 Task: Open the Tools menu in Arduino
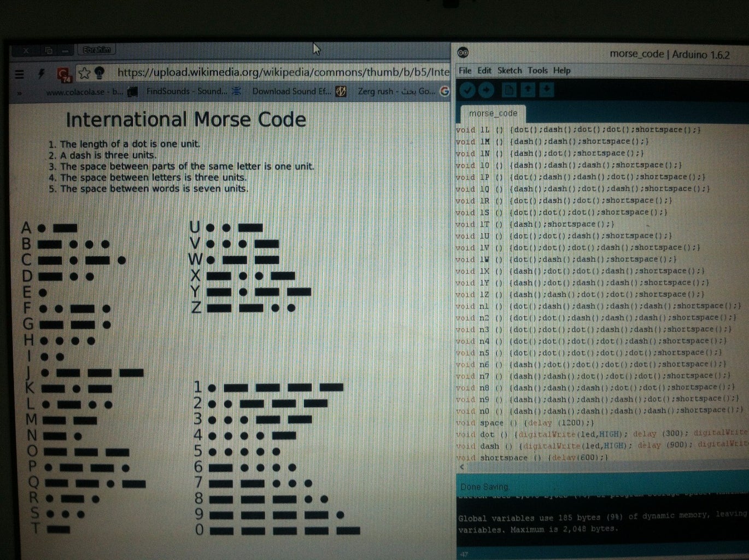pyautogui.click(x=539, y=71)
